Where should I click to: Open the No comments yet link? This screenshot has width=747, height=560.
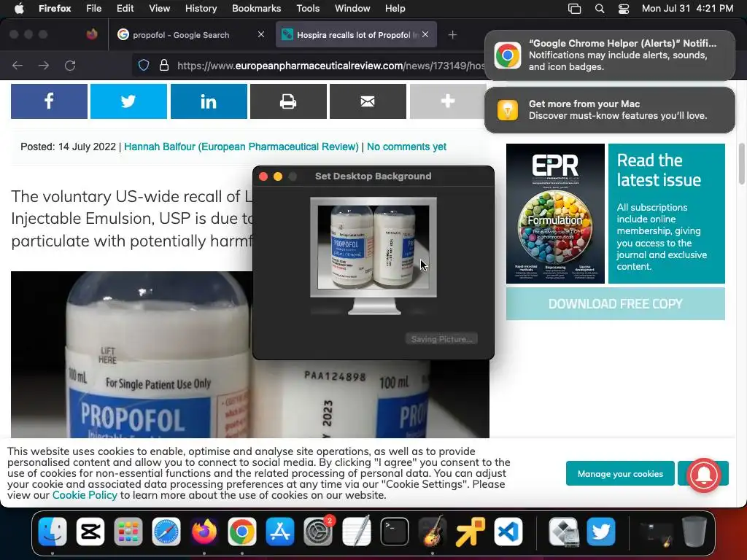click(406, 147)
